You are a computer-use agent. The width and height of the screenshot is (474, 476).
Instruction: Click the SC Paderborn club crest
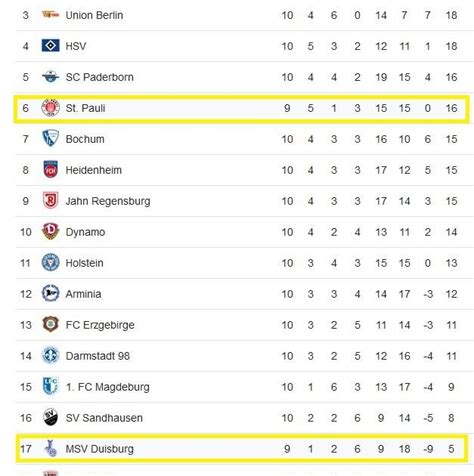click(50, 77)
